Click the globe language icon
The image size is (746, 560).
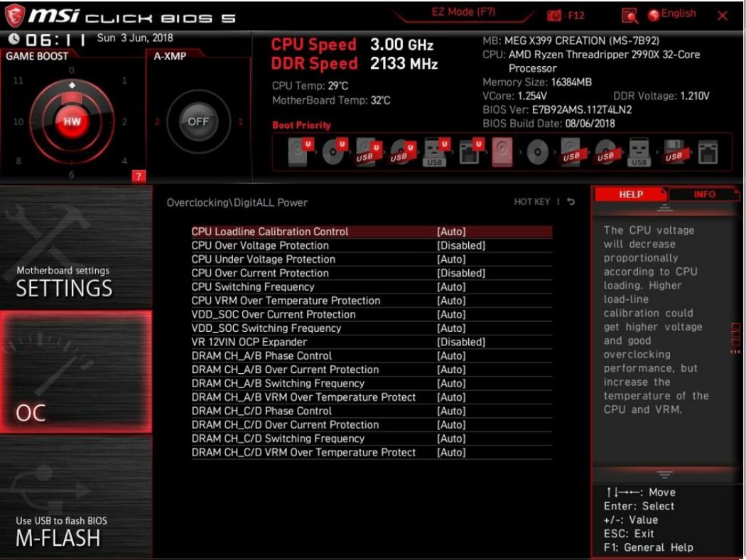[x=654, y=15]
